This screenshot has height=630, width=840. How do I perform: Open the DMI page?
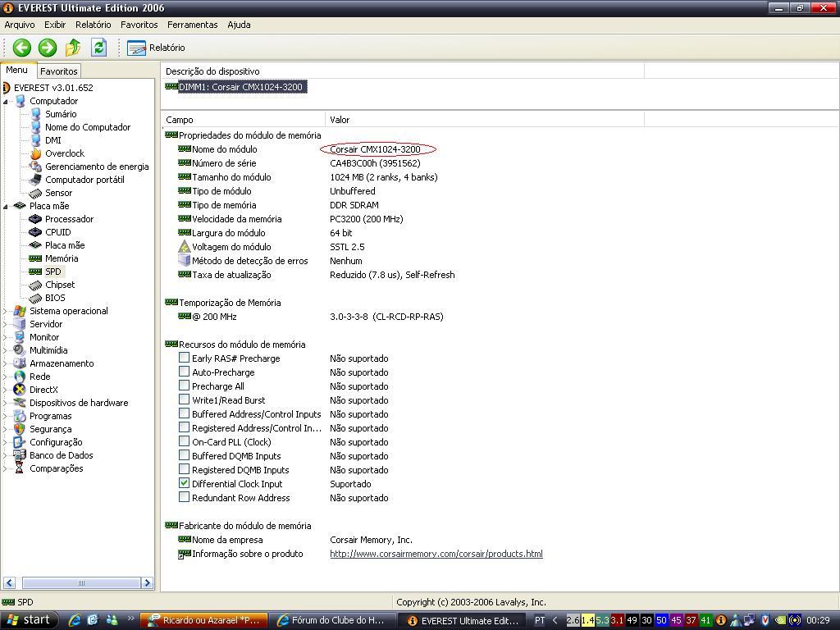tap(53, 140)
